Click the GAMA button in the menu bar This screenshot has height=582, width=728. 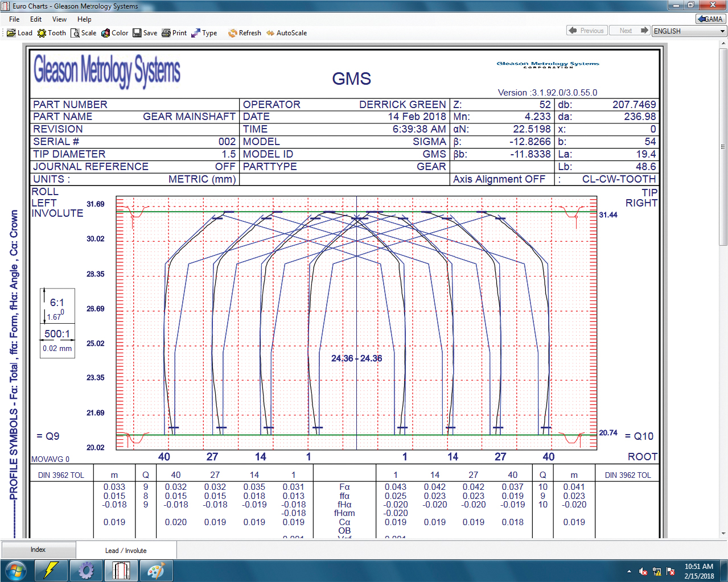pyautogui.click(x=710, y=19)
